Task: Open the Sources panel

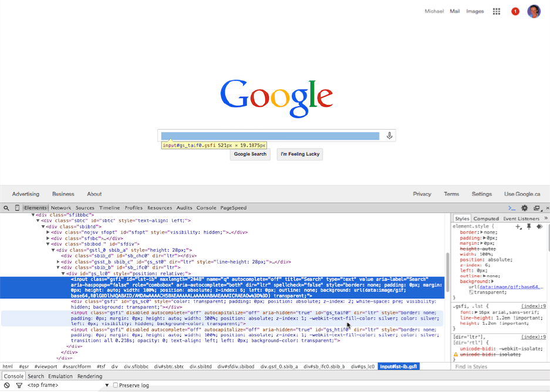Action: coord(85,208)
